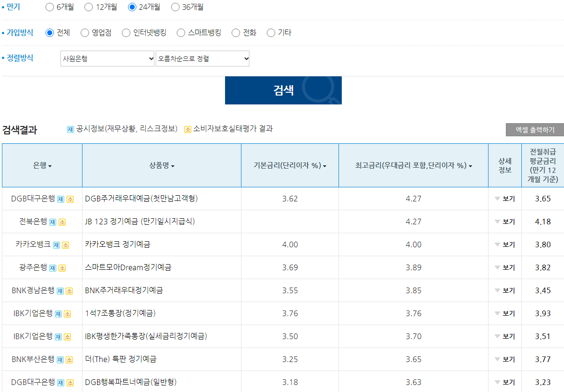The image size is (564, 392).
Task: Click the 재 icon beside 광주은행
Action: pyautogui.click(x=53, y=268)
